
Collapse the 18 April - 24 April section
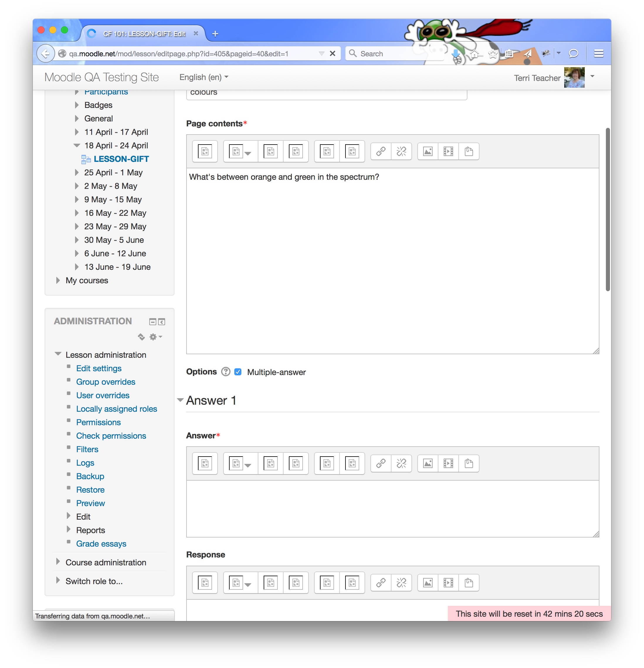pos(77,145)
